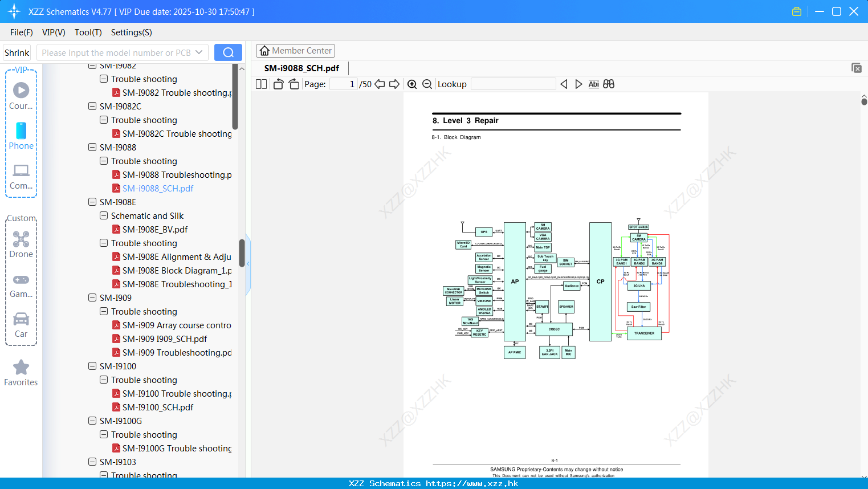Click the detach window icon near tab
This screenshot has width=868, height=489.
(857, 68)
